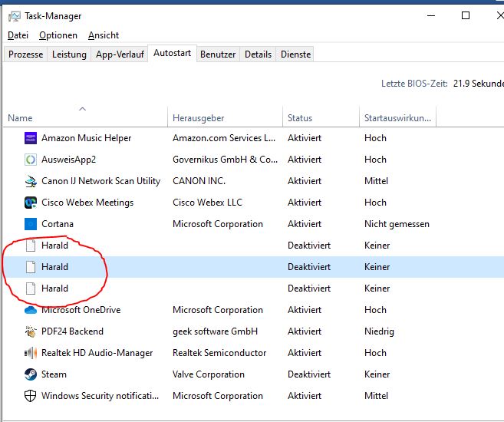Click publisher geek software GmbH
This screenshot has height=422, width=504.
point(215,331)
